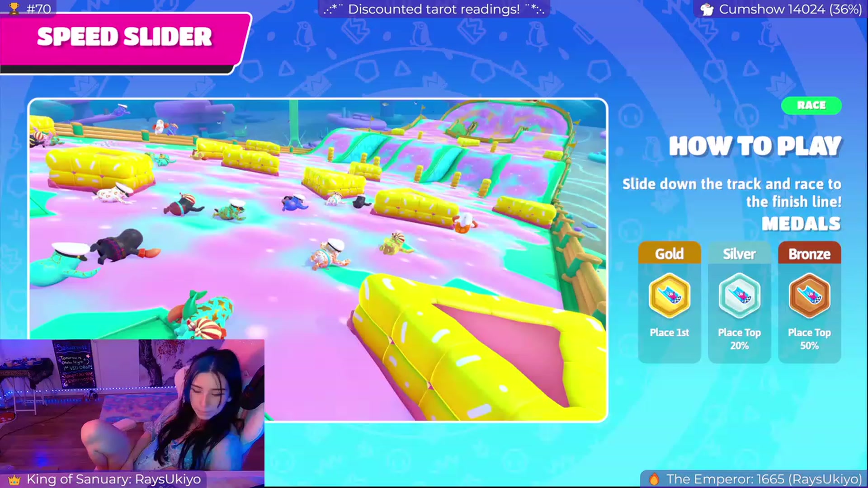Click the green RACE badge
The width and height of the screenshot is (868, 488).
[811, 105]
